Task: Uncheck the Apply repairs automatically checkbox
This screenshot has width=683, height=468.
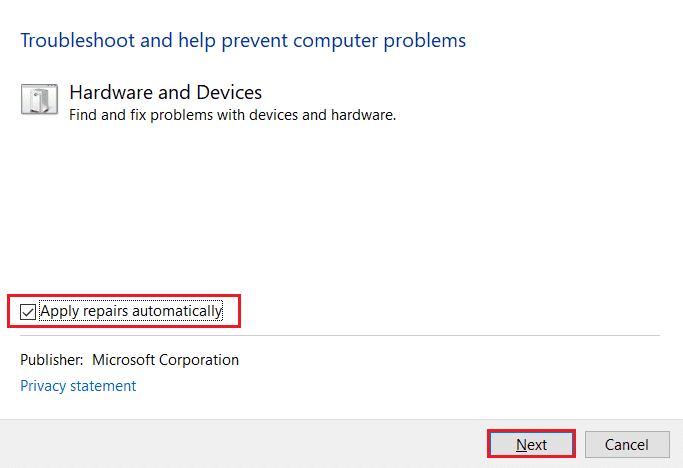Action: (28, 312)
